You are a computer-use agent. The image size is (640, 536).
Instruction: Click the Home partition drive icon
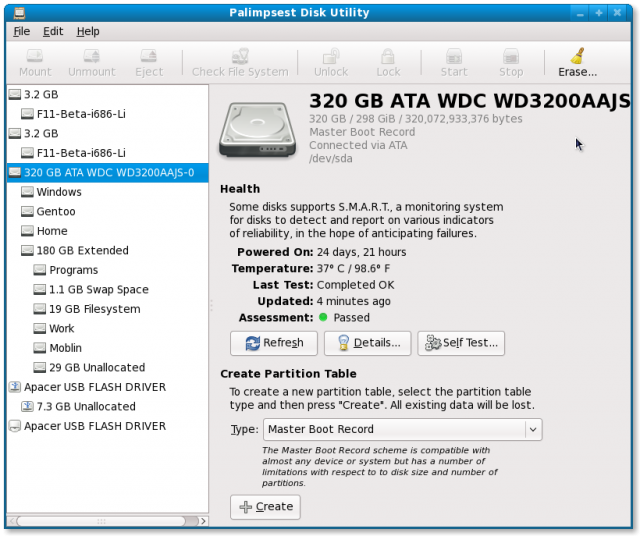point(27,231)
